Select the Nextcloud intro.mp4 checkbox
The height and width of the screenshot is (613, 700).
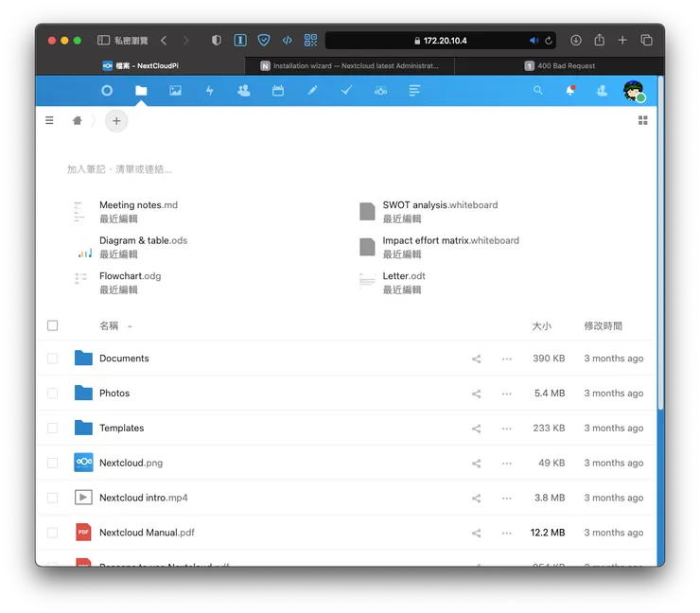[53, 498]
